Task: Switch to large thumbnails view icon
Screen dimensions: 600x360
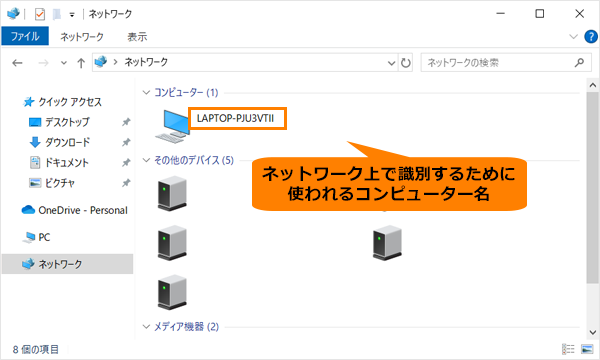Action: coord(587,349)
